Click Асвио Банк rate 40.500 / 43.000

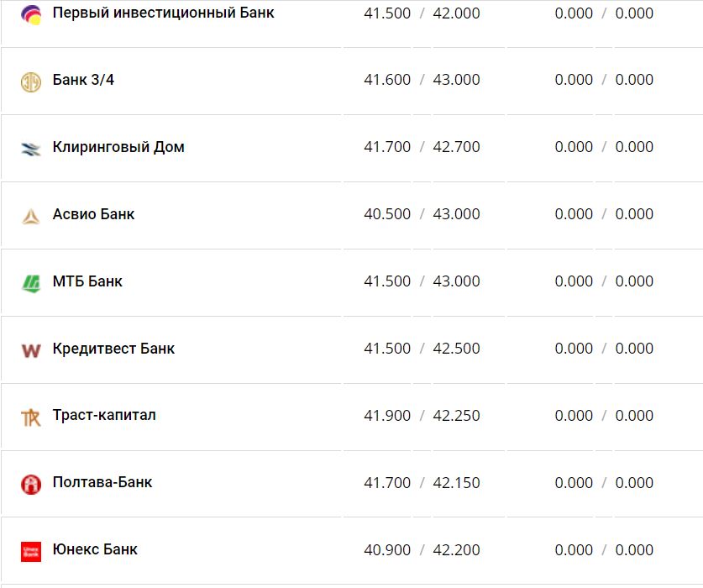click(x=422, y=214)
